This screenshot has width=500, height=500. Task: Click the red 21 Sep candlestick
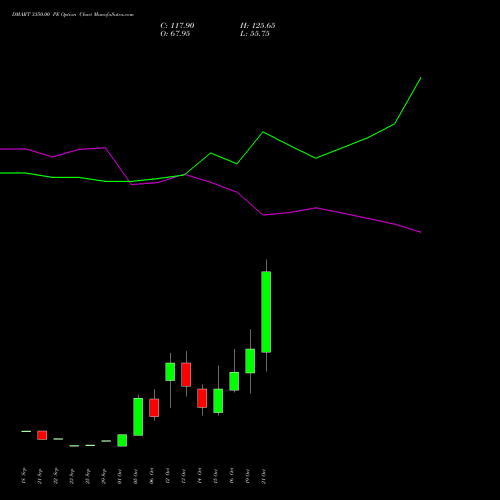coord(42,435)
